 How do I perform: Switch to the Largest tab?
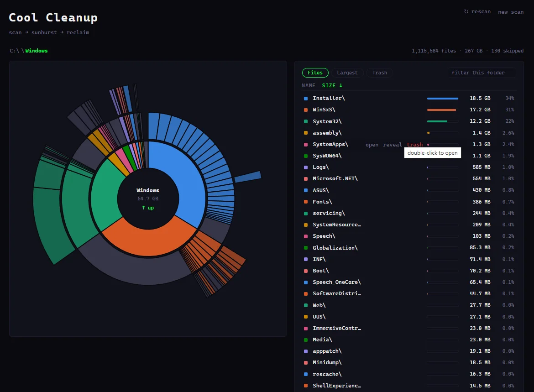click(347, 73)
